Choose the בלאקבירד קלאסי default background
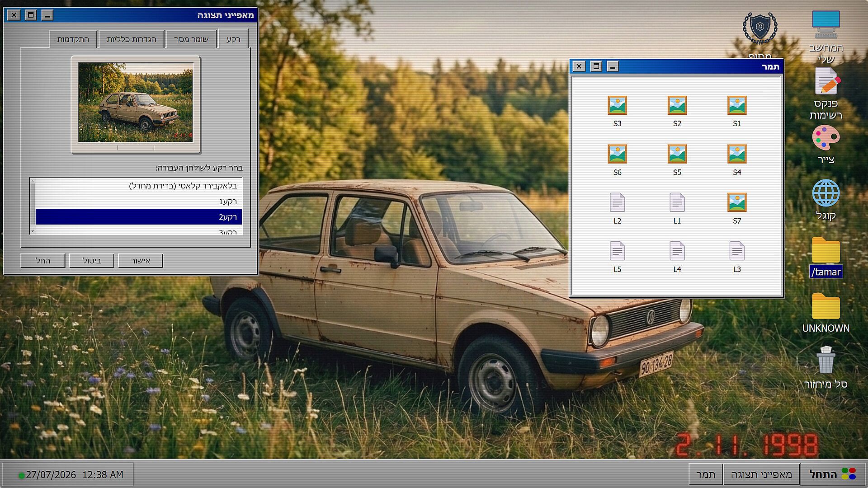The width and height of the screenshot is (868, 488). click(x=139, y=186)
